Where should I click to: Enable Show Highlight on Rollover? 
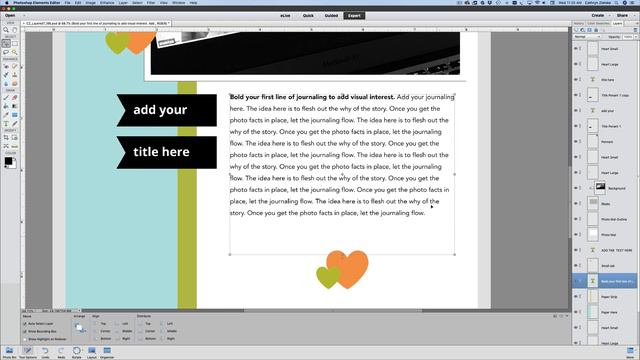25,339
